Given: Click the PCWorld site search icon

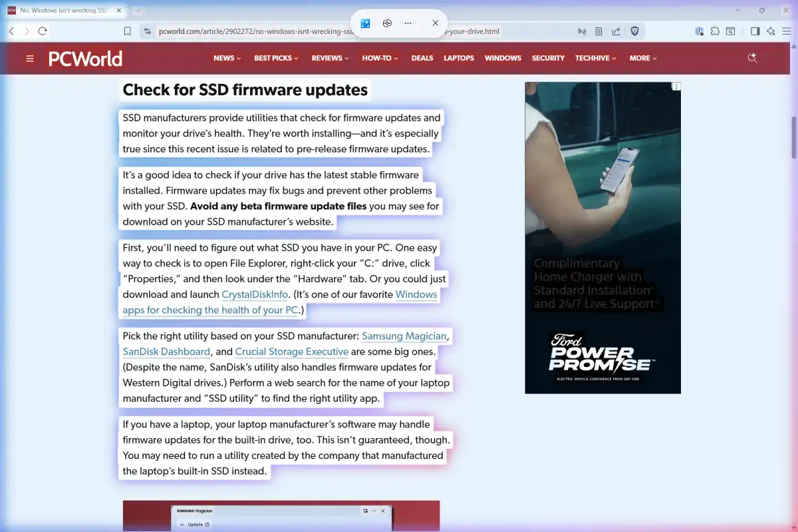Looking at the screenshot, I should pos(753,59).
